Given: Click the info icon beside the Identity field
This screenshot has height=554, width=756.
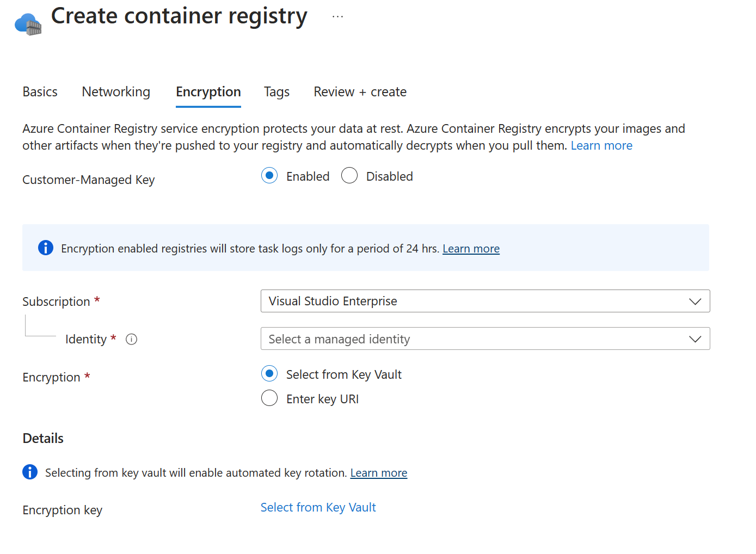Looking at the screenshot, I should coord(131,339).
